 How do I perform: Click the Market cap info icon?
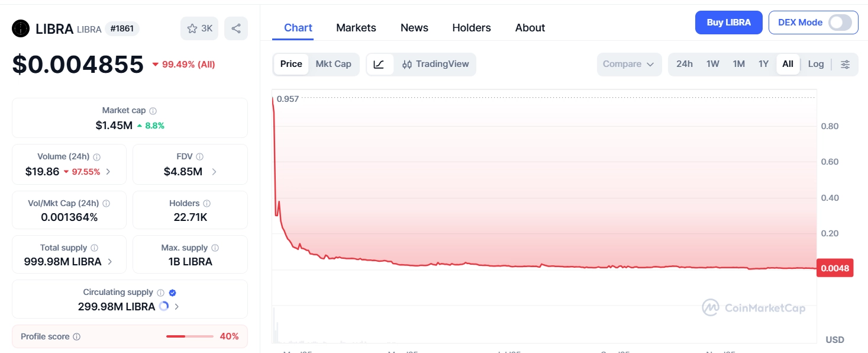(153, 111)
